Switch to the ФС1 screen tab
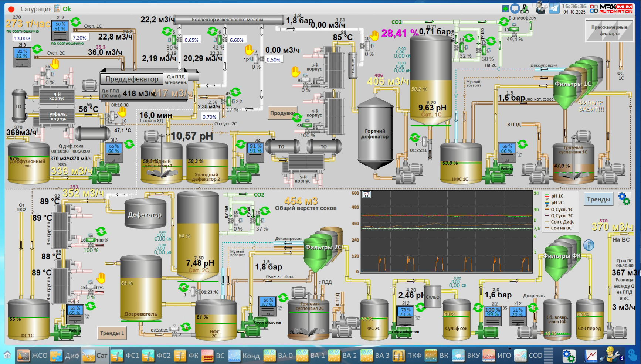Image resolution: width=641 pixels, height=364 pixels. click(125, 356)
